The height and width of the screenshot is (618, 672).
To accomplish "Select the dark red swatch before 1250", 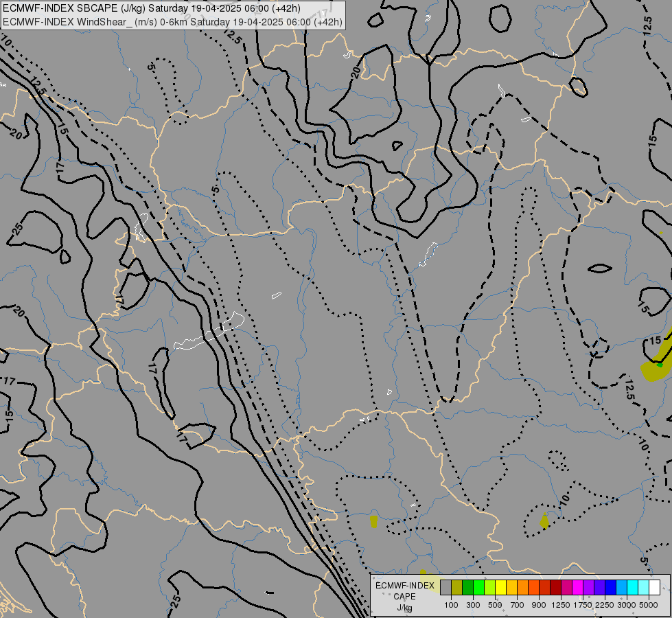I will [555, 588].
